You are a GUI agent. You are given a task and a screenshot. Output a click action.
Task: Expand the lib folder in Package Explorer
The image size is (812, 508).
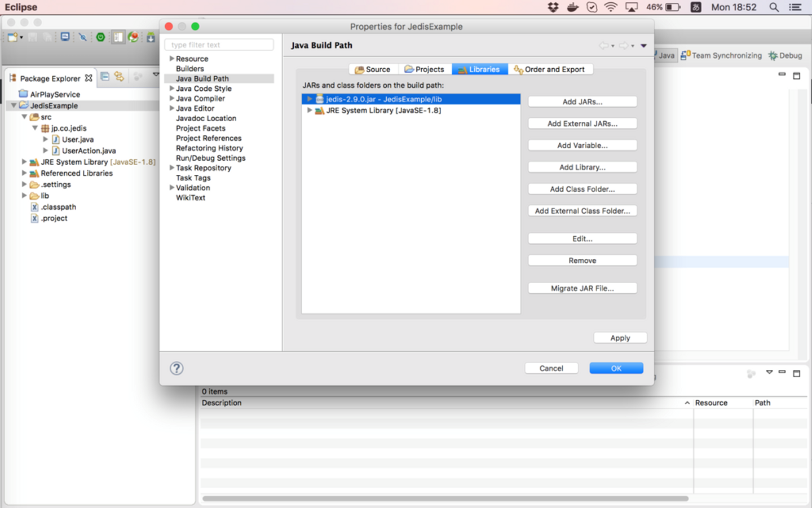click(x=24, y=196)
